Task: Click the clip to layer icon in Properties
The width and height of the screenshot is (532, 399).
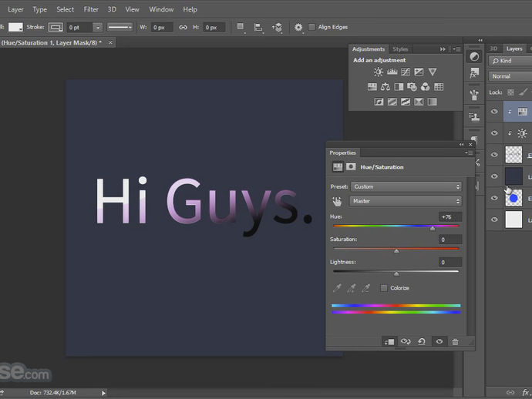Action: coord(389,341)
